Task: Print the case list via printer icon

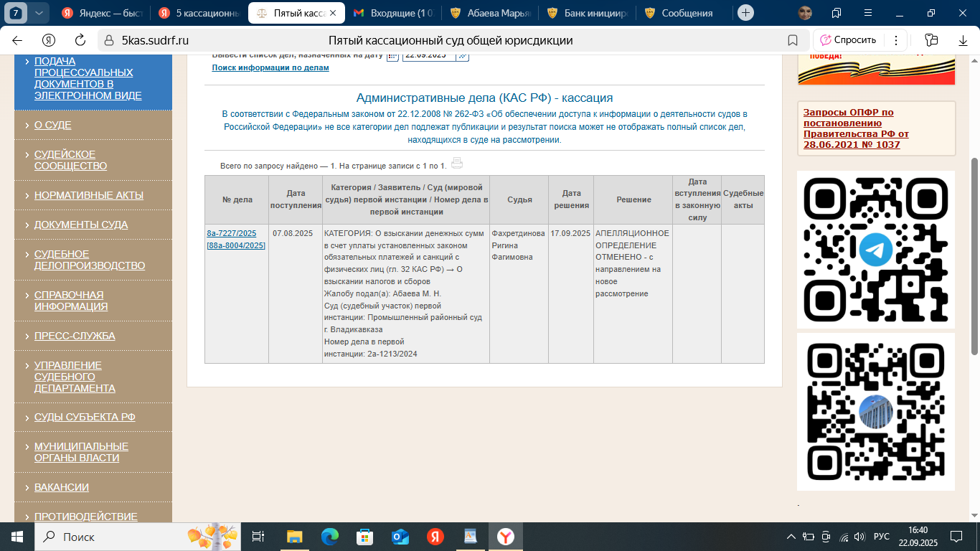Action: pyautogui.click(x=457, y=164)
